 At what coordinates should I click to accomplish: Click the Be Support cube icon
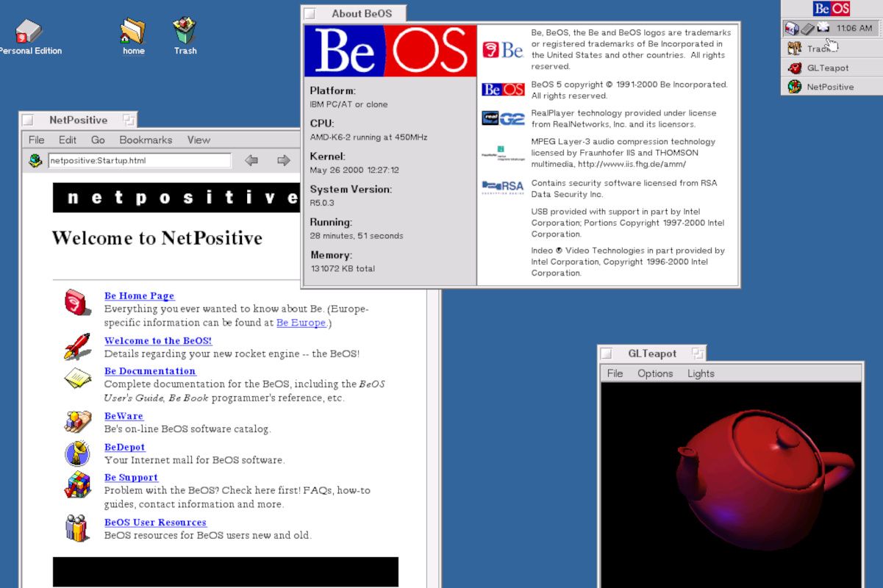click(77, 485)
